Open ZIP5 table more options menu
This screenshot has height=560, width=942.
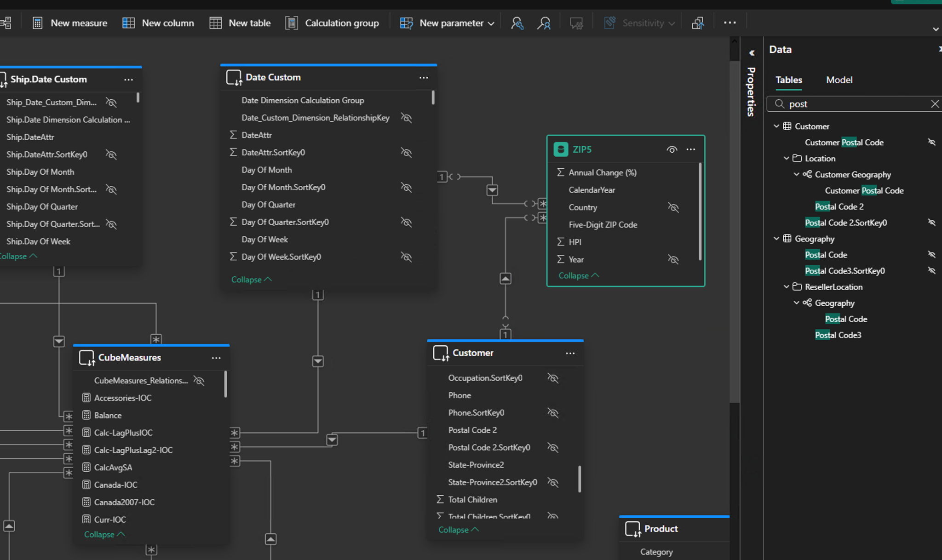point(690,149)
